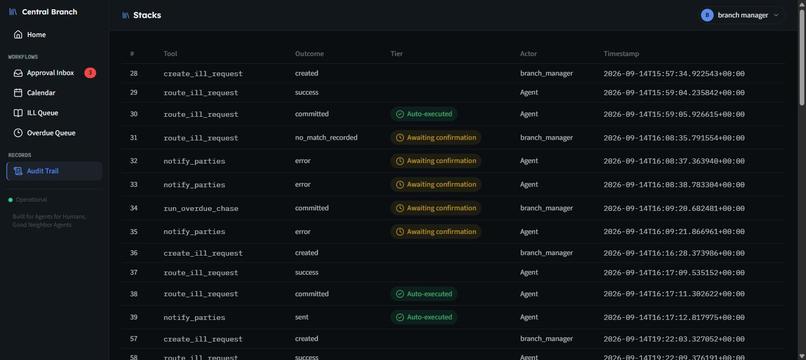The image size is (806, 360).
Task: Click the clock icon in row 31 badge
Action: coord(399,138)
